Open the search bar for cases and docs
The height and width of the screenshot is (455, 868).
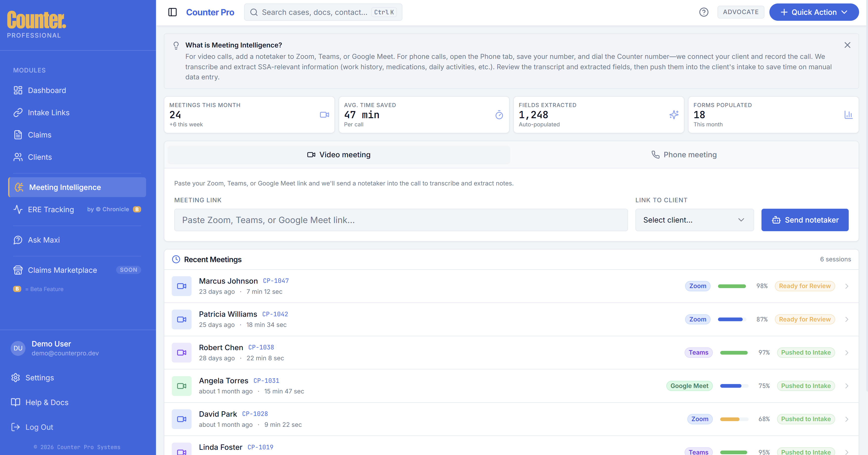pyautogui.click(x=323, y=12)
